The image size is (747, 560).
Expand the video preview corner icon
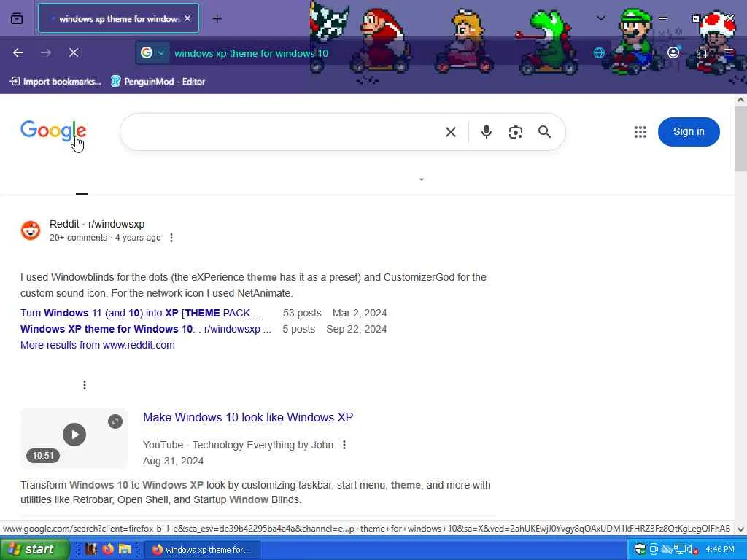[115, 421]
